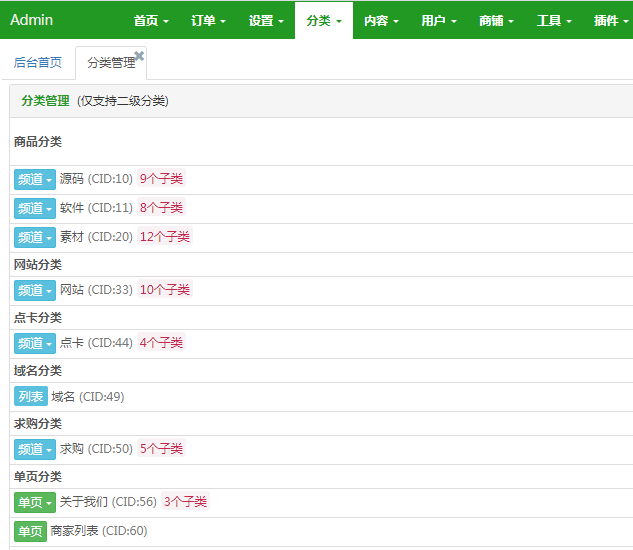Click the 求购分类 section heading
The height and width of the screenshot is (550, 633).
[38, 424]
